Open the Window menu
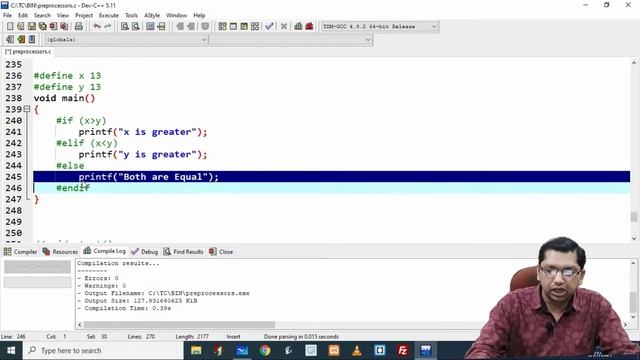The height and width of the screenshot is (360, 640). [x=176, y=15]
